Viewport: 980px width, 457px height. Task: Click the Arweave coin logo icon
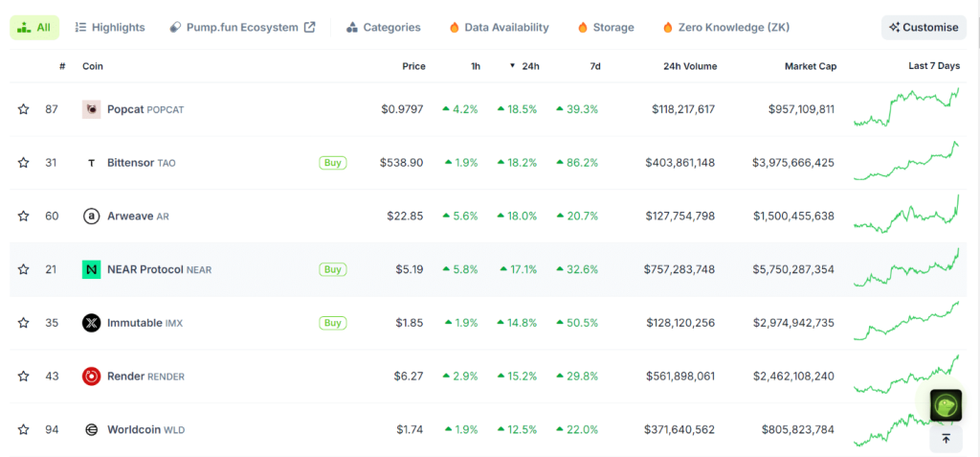point(91,217)
